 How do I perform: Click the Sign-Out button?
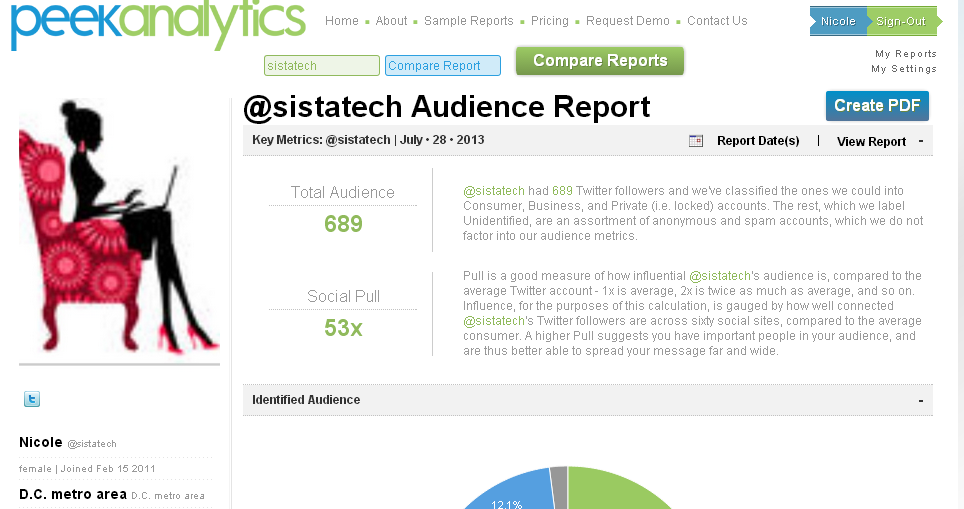click(x=900, y=21)
